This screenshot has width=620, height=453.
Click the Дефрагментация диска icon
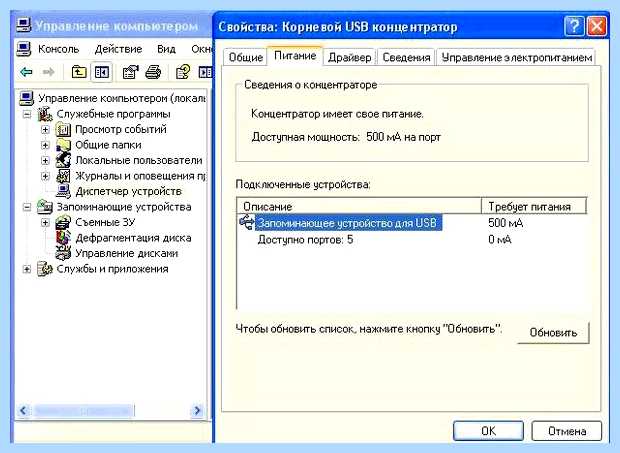tap(63, 238)
